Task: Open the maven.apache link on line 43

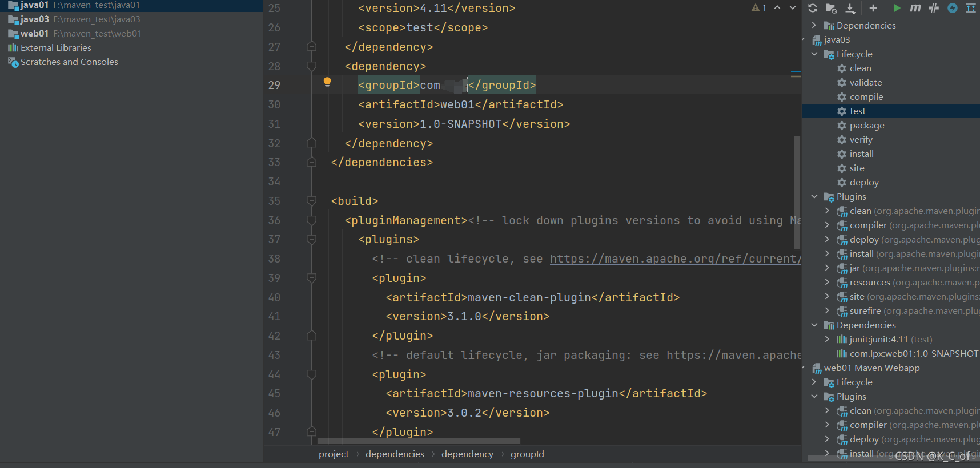Action: click(733, 356)
